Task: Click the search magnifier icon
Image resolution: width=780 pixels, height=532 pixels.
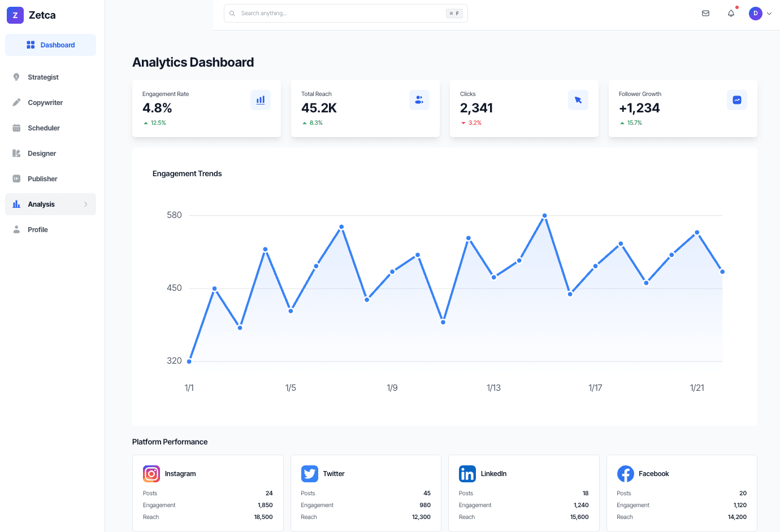Action: (232, 14)
